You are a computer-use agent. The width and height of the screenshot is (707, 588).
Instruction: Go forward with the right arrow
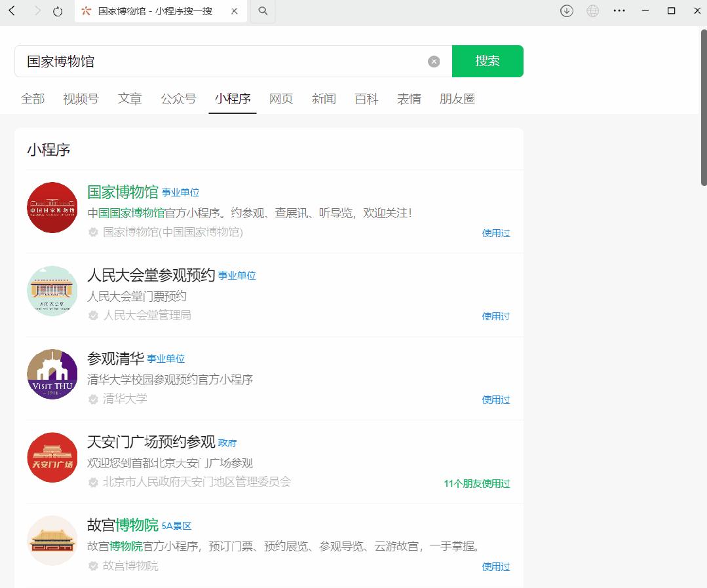(37, 11)
